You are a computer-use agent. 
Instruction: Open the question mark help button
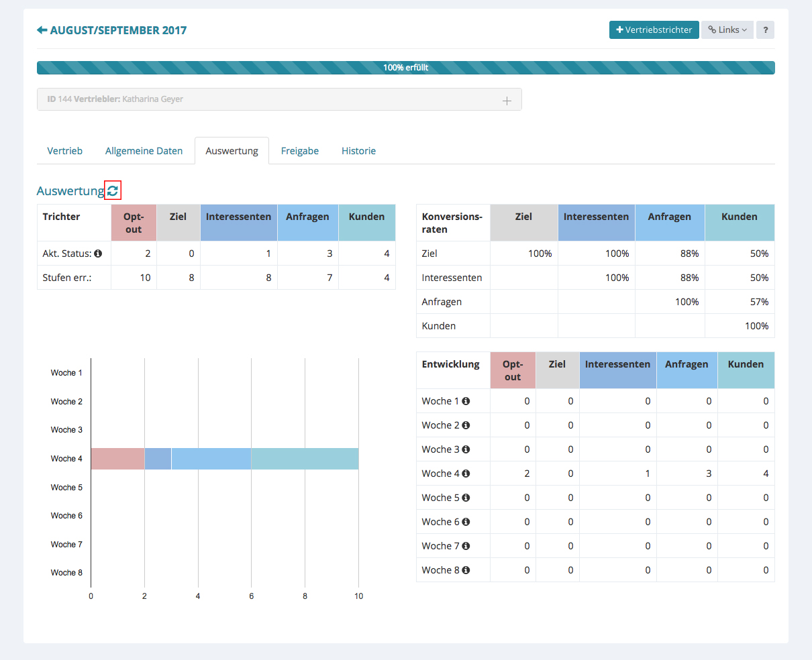tap(765, 30)
